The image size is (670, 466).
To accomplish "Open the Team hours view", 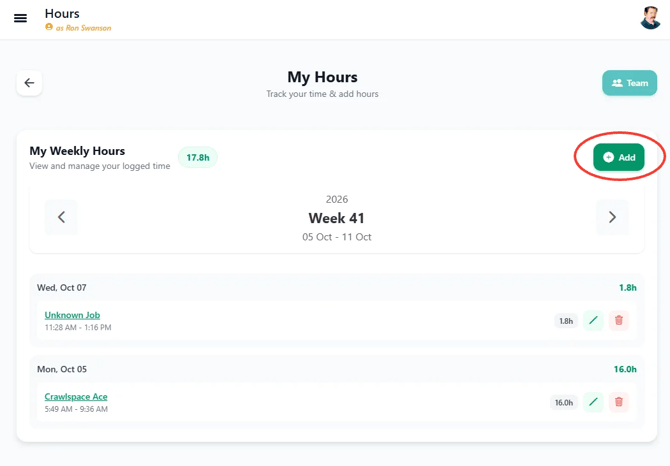I will click(x=629, y=83).
